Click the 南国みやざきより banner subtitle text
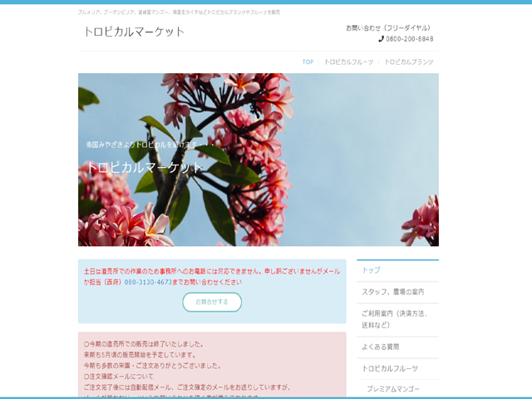Screen dimensions: 532x399 (150, 145)
